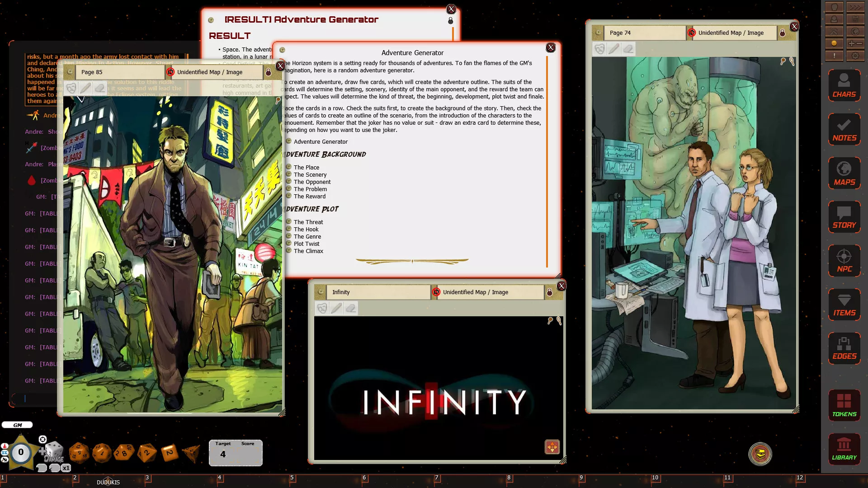The width and height of the screenshot is (868, 488).
Task: Open the options gear button
Action: point(855,56)
